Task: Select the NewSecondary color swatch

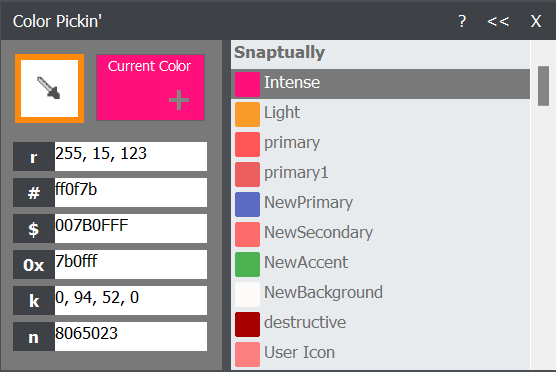Action: (247, 234)
